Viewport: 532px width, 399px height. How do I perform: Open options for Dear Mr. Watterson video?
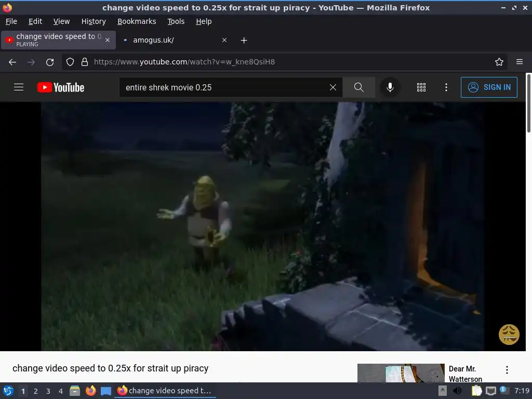[x=507, y=370]
